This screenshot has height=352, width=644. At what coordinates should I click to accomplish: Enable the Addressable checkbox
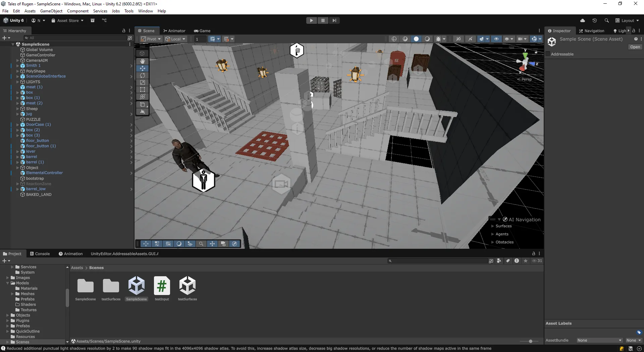pos(548,54)
